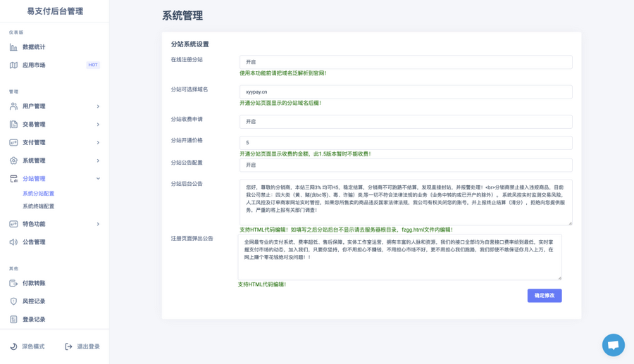
Task: Expand the 支付管理 menu chevron
Action: click(x=98, y=143)
